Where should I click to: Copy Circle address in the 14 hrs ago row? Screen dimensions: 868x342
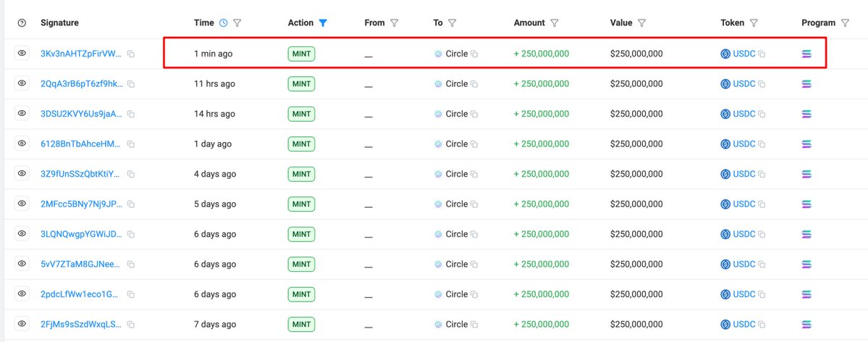pyautogui.click(x=474, y=114)
